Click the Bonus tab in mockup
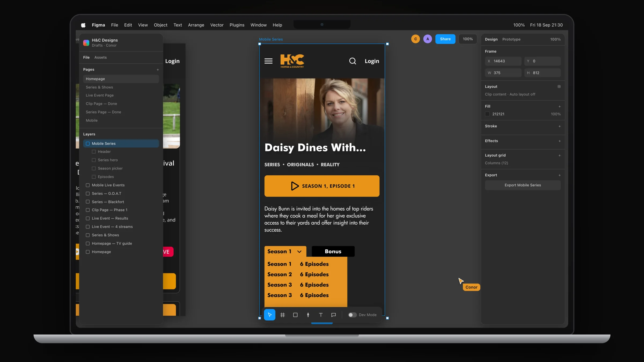 (x=333, y=252)
